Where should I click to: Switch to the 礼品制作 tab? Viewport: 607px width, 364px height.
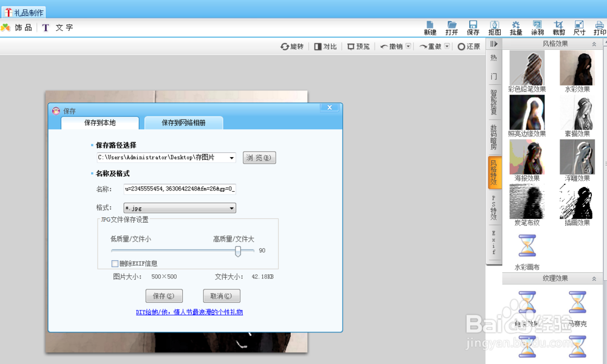coord(24,12)
